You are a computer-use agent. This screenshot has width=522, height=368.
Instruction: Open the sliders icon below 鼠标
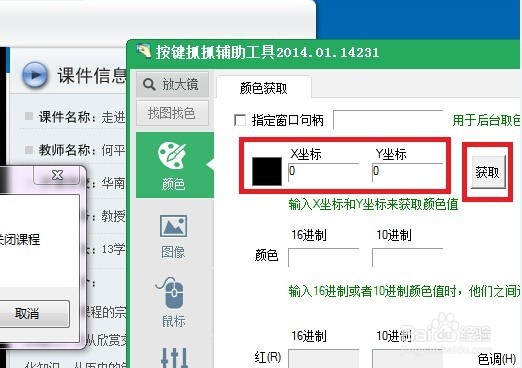click(174, 357)
